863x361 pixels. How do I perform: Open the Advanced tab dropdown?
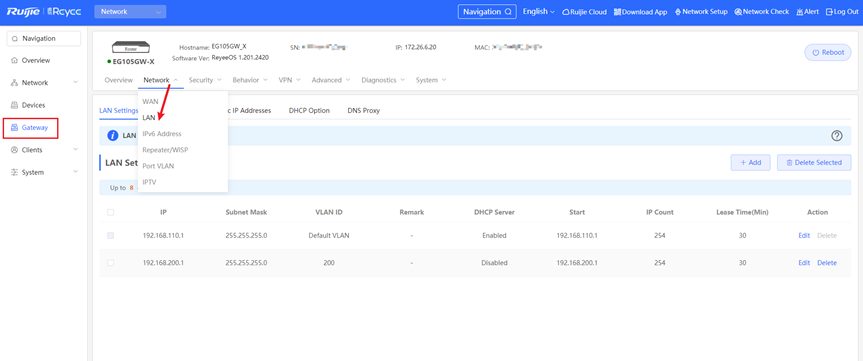[x=331, y=80]
